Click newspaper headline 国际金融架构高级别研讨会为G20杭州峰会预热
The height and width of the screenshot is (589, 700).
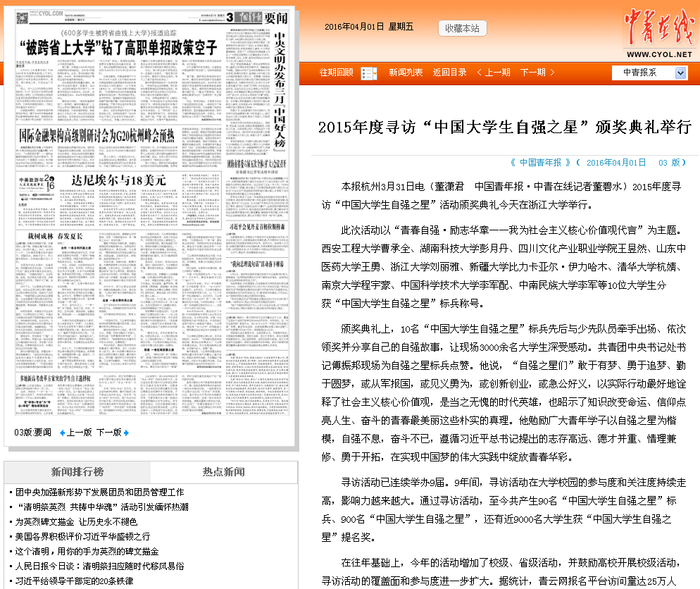pos(97,136)
